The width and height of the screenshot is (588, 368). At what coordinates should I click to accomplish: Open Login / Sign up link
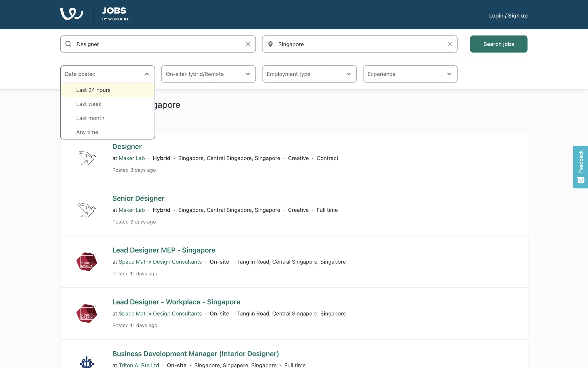coord(508,16)
